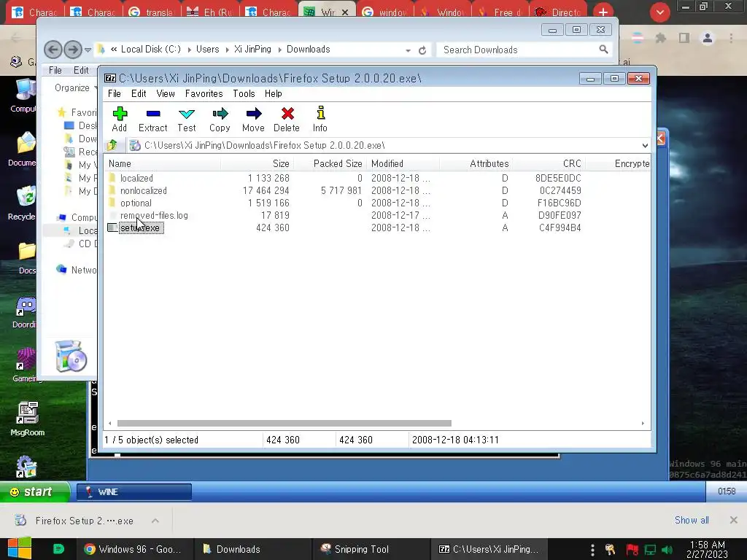Screen dimensions: 747x560
Task: Open File menu in Downloads explorer window
Action: (x=55, y=70)
